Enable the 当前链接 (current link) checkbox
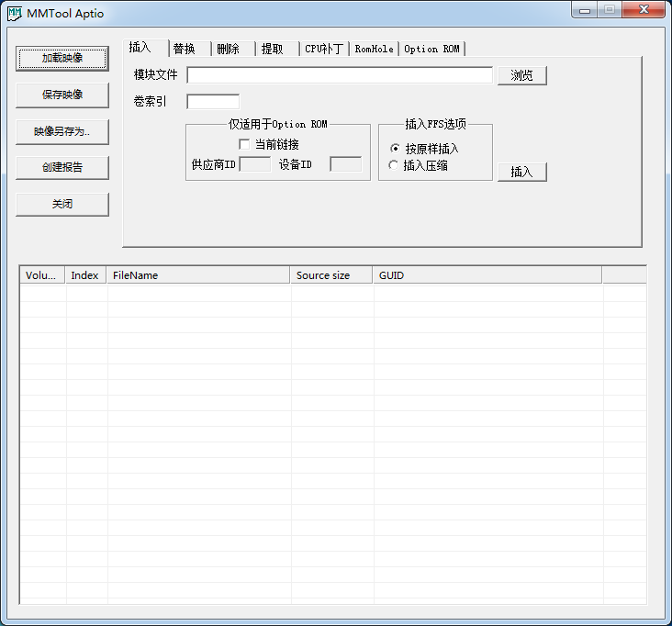Image resolution: width=672 pixels, height=626 pixels. click(x=244, y=144)
